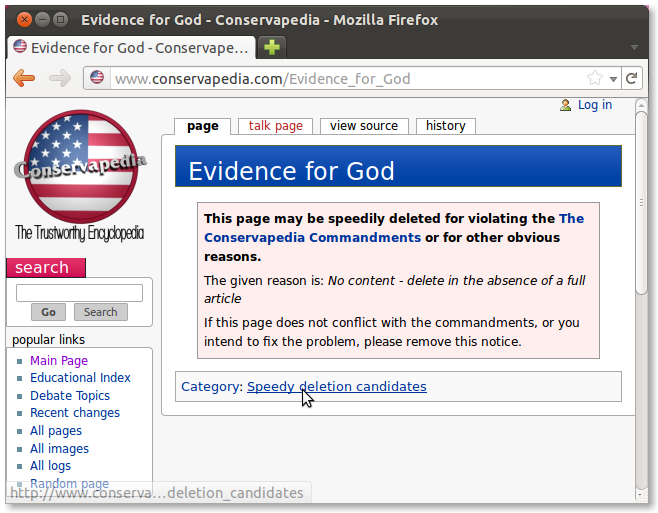This screenshot has height=513, width=658.
Task: Click the Evidence for God heading
Action: pyautogui.click(x=291, y=171)
